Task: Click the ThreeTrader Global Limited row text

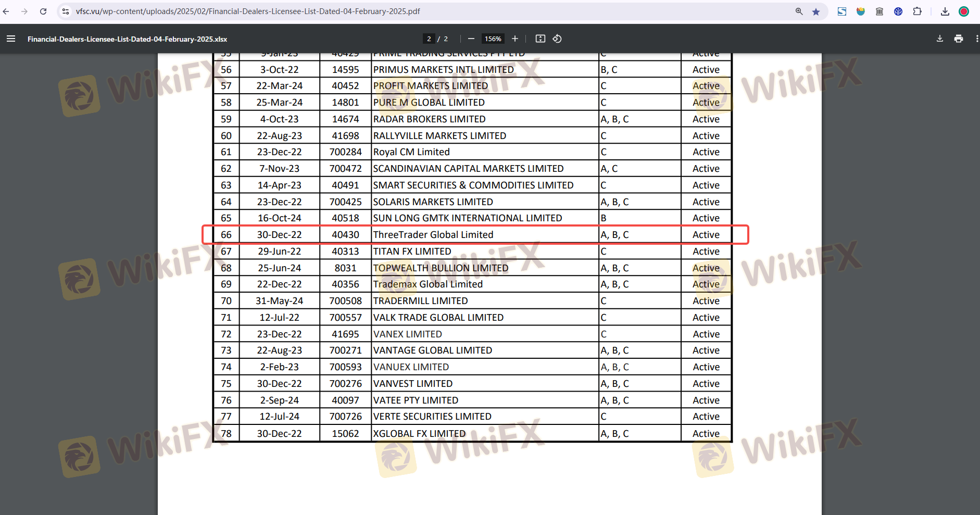Action: (433, 235)
